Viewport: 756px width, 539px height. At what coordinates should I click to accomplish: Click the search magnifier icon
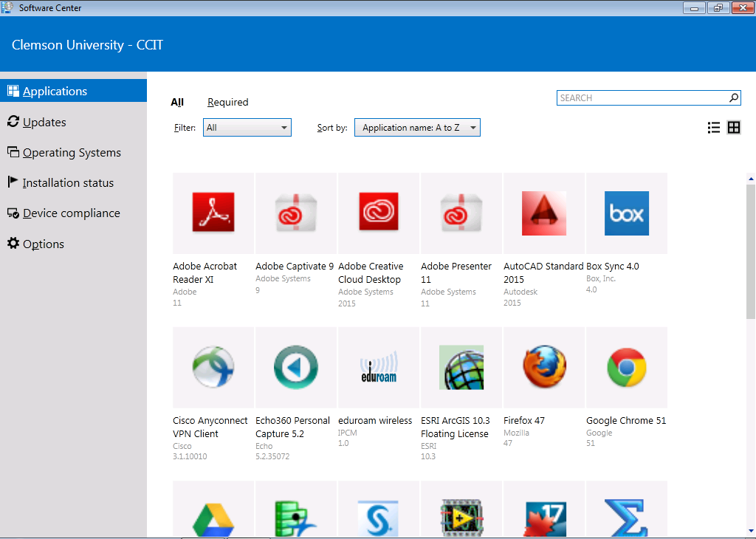(733, 97)
